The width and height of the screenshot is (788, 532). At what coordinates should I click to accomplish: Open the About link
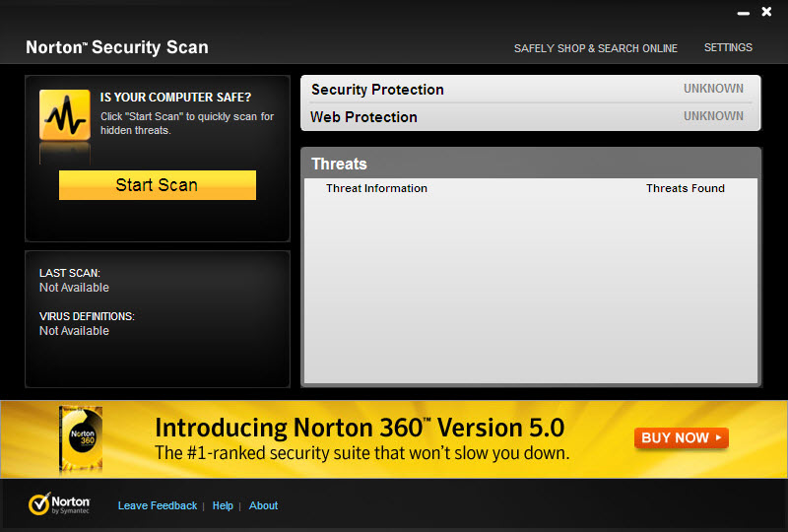click(263, 505)
